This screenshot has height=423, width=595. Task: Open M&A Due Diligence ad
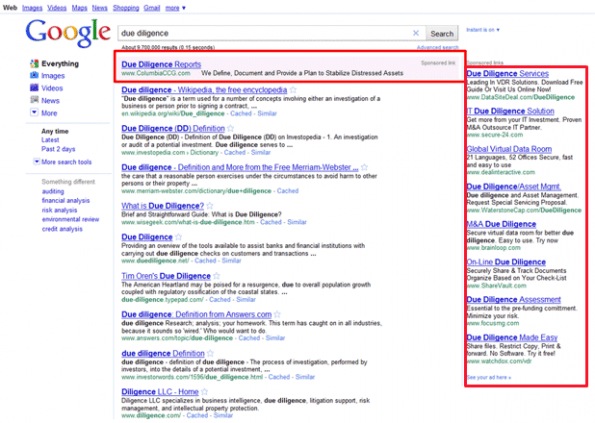point(501,224)
